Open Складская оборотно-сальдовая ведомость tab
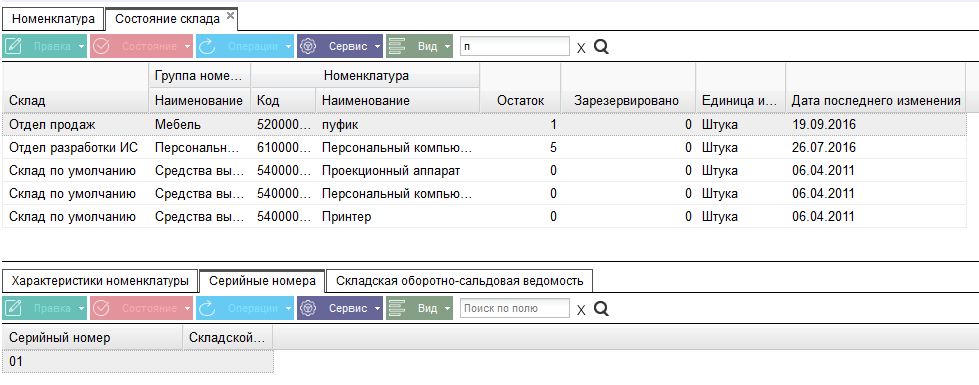Screen dimensions: 979x385 pos(460,281)
